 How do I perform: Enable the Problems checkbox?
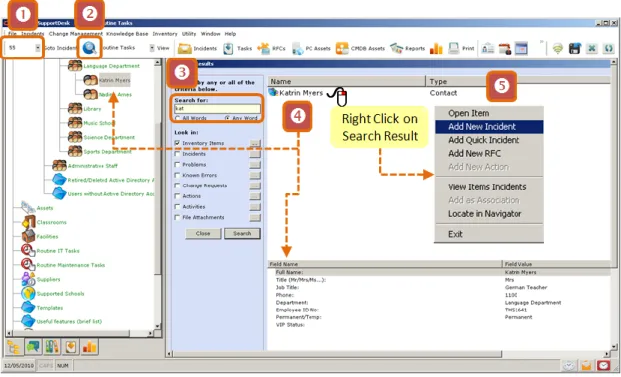(x=177, y=164)
